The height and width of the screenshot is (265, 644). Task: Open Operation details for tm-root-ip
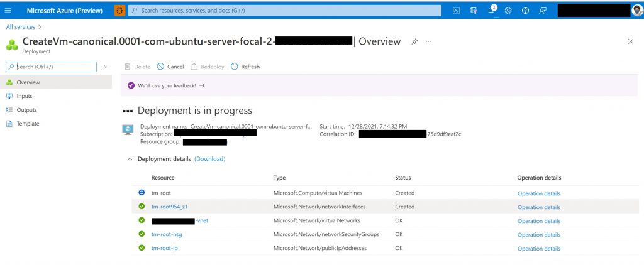[x=539, y=249]
